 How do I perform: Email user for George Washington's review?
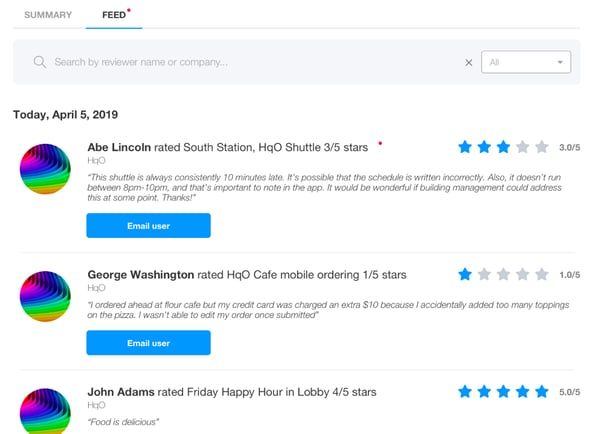pyautogui.click(x=148, y=343)
